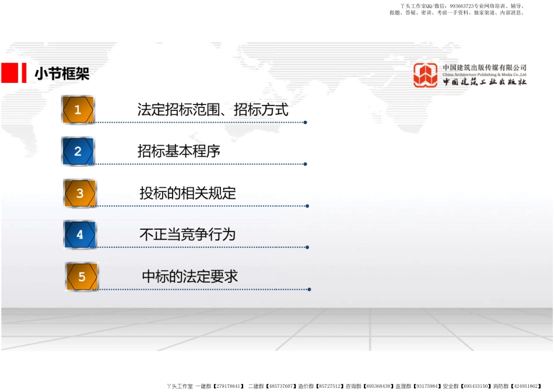Select the 不正当竞争行为 item
The image size is (554, 392).
pyautogui.click(x=187, y=235)
